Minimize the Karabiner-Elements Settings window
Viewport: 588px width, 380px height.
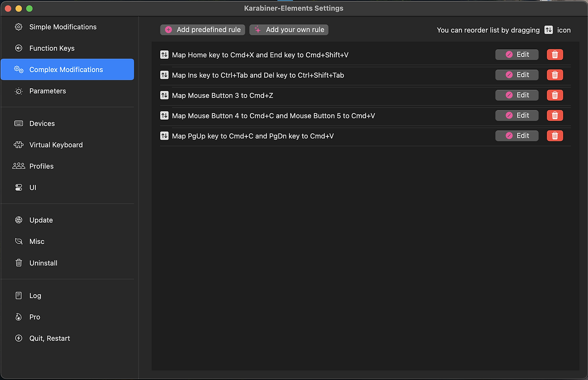click(18, 9)
